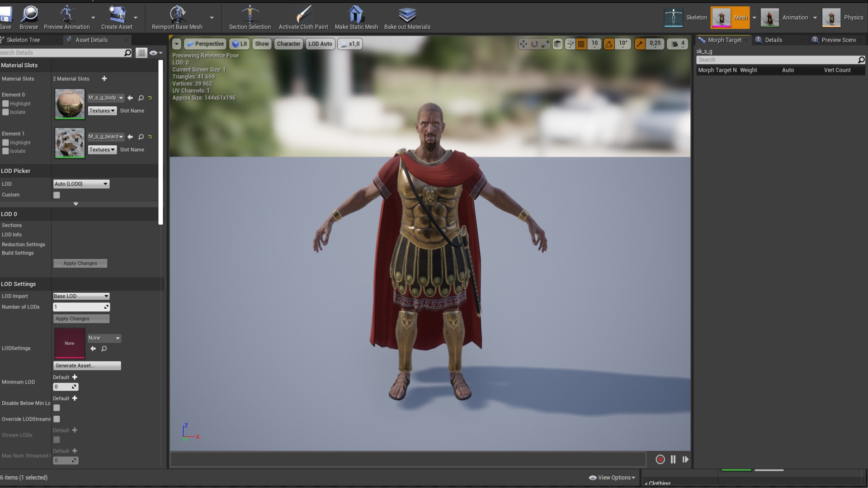Screen dimensions: 868x488
Task: Browse to M_s_g_body material asset
Action: pyautogui.click(x=141, y=98)
